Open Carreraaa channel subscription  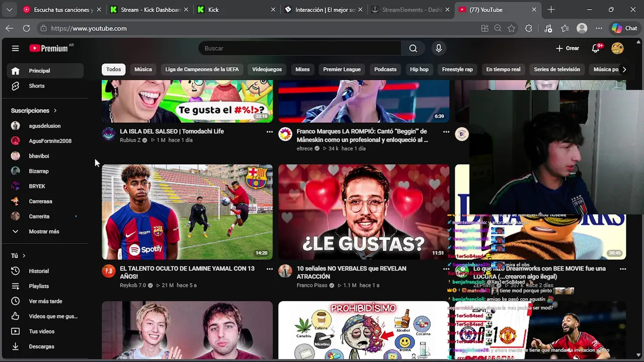[45, 202]
